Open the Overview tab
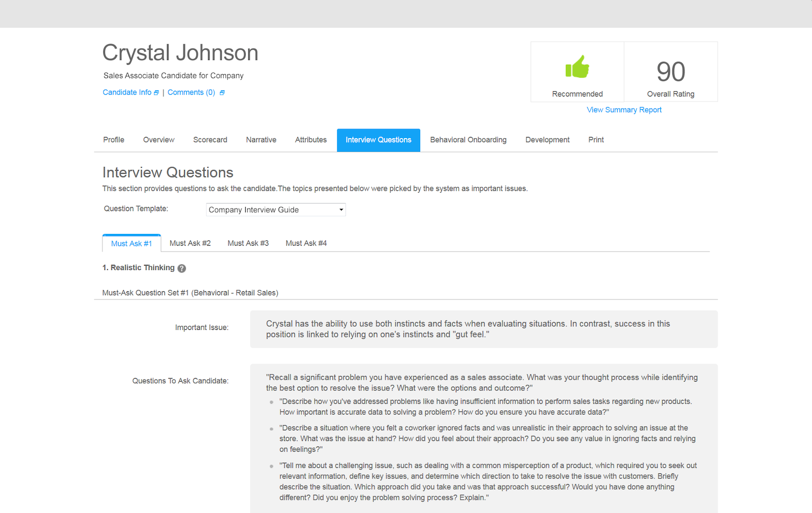812x513 pixels. [158, 140]
